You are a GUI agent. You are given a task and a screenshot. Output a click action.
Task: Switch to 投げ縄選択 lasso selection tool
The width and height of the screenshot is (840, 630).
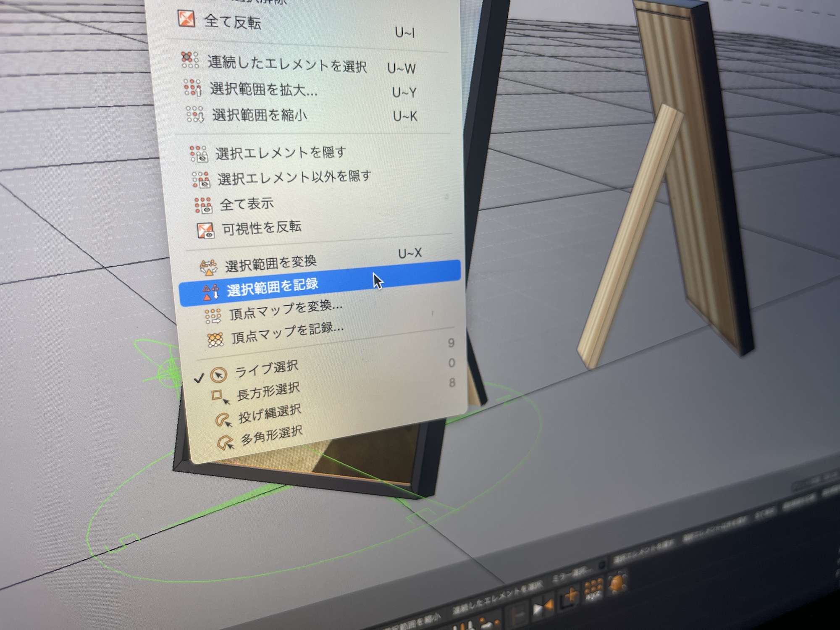[x=270, y=414]
